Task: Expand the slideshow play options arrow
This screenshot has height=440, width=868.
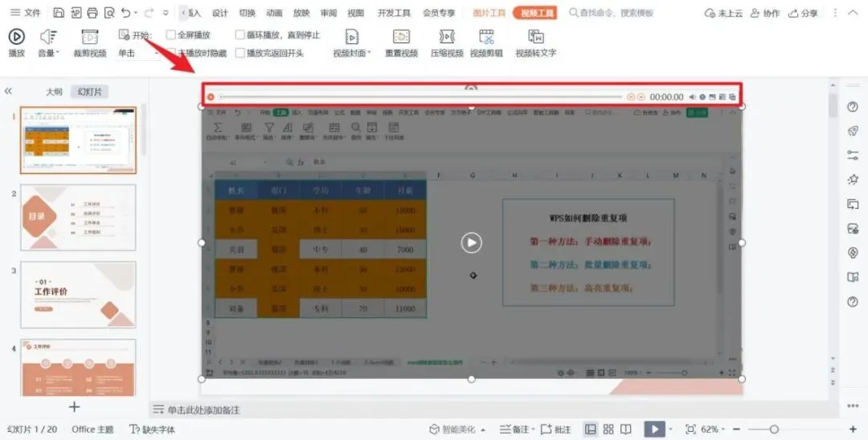Action: coord(670,430)
